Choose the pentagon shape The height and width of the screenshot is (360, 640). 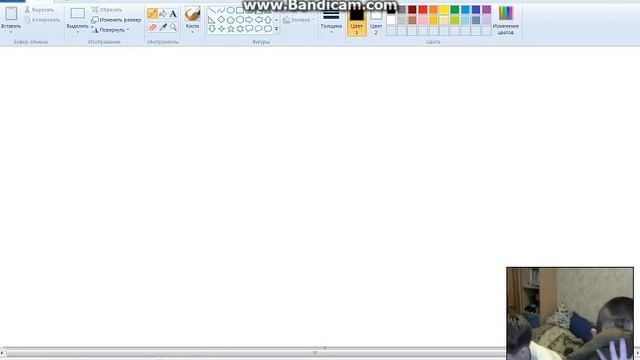pyautogui.click(x=231, y=20)
